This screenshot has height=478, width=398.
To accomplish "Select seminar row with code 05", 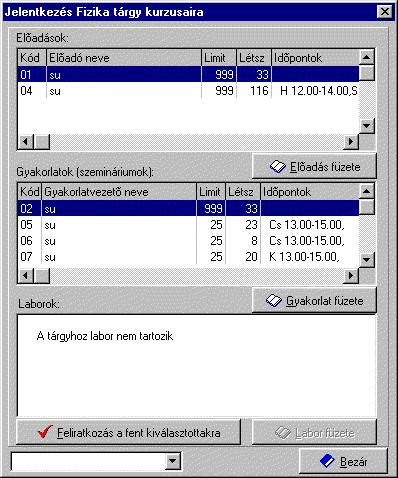I will point(188,225).
